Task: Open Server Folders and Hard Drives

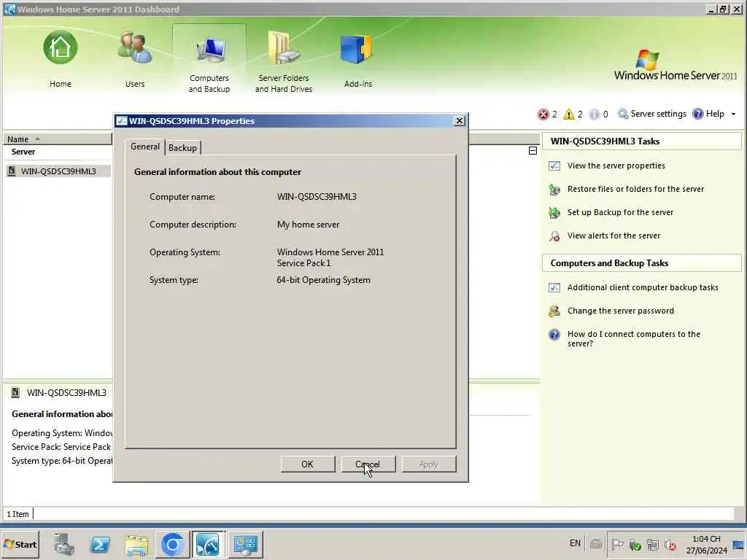Action: pos(284,61)
